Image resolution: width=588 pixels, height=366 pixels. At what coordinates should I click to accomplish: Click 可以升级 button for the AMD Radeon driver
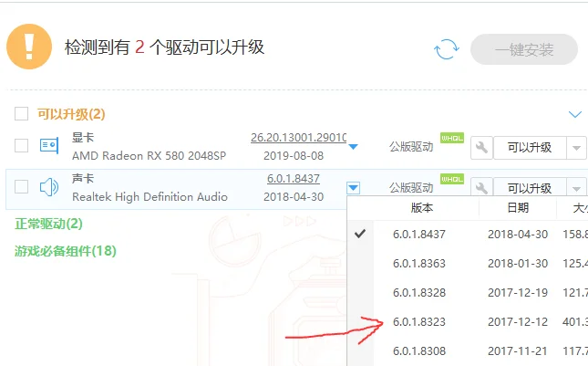tap(530, 148)
